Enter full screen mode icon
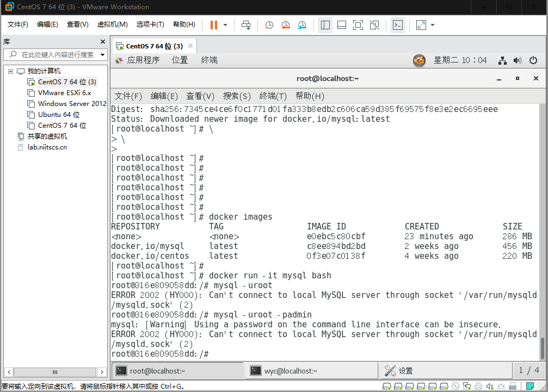The image size is (548, 392). [358, 25]
